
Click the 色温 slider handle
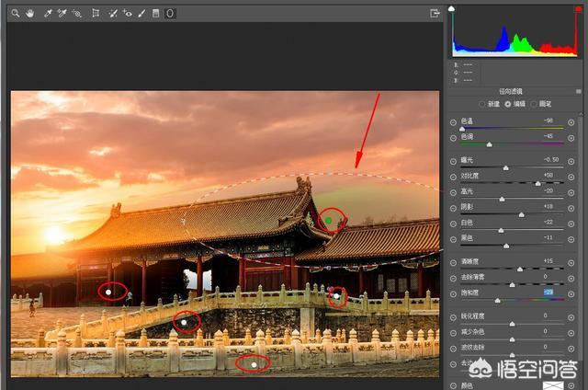tap(462, 129)
